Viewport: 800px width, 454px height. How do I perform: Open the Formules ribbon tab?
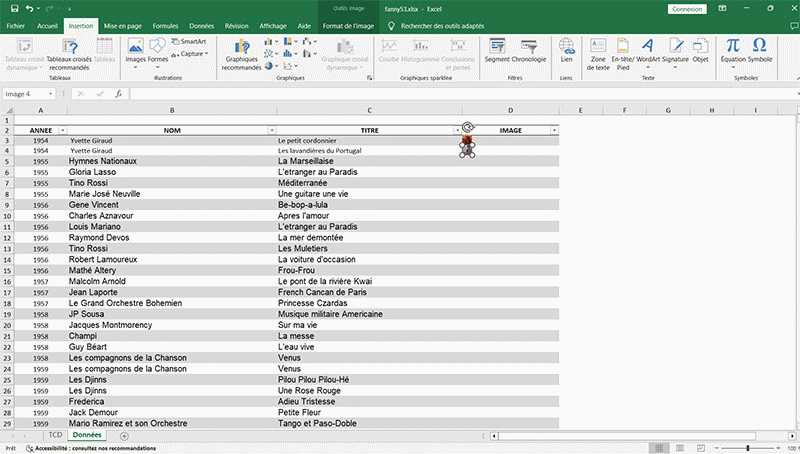point(165,26)
